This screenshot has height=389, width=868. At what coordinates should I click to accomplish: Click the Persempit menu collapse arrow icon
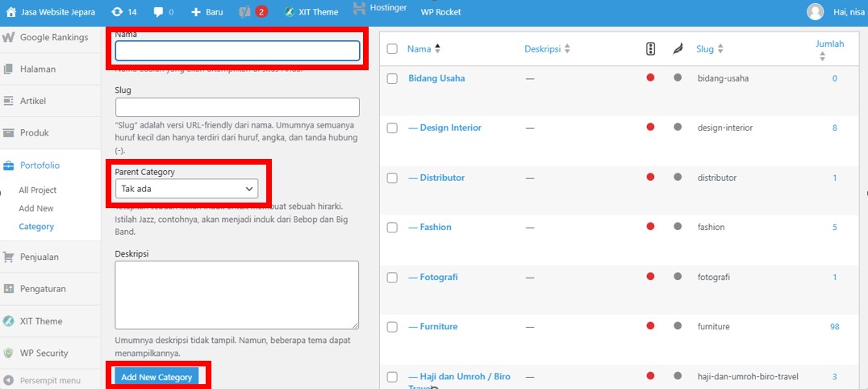[8, 381]
